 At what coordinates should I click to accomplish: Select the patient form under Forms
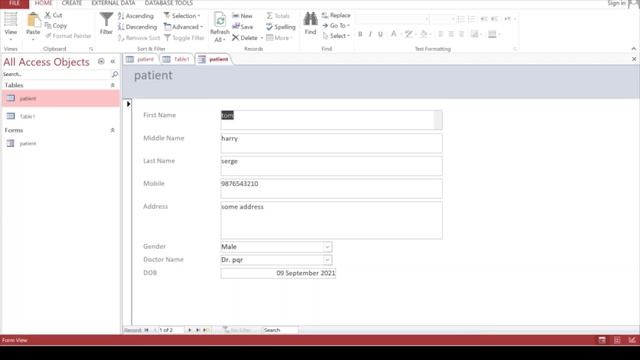pyautogui.click(x=61, y=144)
